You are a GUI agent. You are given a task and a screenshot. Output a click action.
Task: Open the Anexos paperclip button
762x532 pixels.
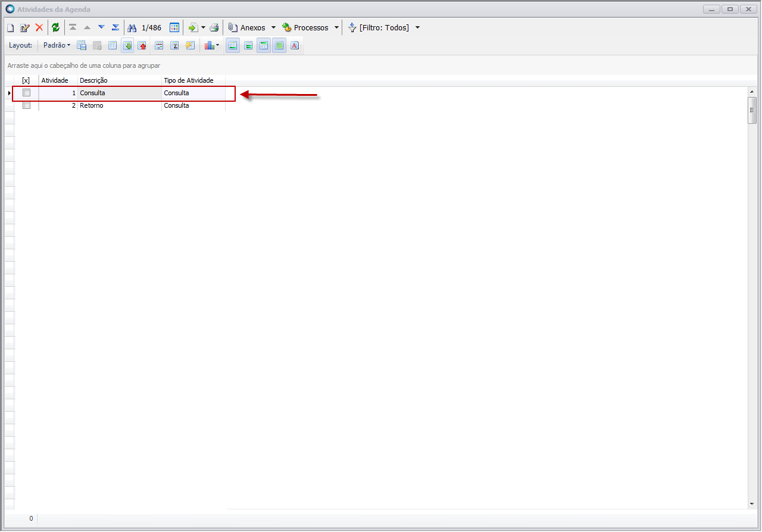pyautogui.click(x=246, y=27)
